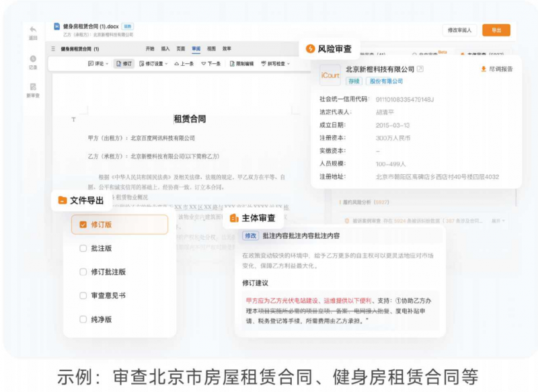The image size is (538, 392).
Task: Open the 记录 history clock icon
Action: point(33,58)
